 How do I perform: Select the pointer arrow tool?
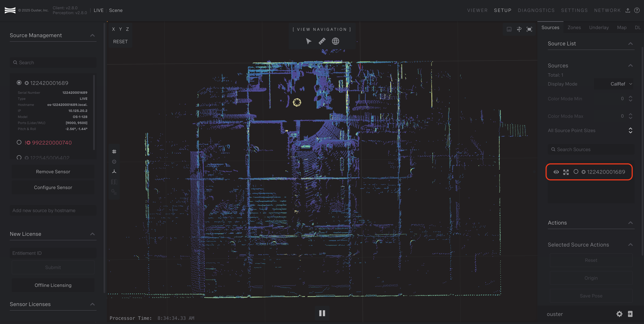pyautogui.click(x=309, y=41)
